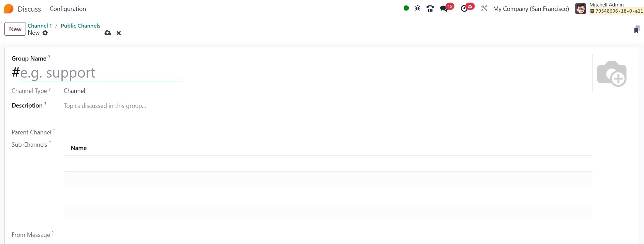Go back to Channel 1 breadcrumb
Viewport: 644px width, 244px height.
click(x=40, y=26)
